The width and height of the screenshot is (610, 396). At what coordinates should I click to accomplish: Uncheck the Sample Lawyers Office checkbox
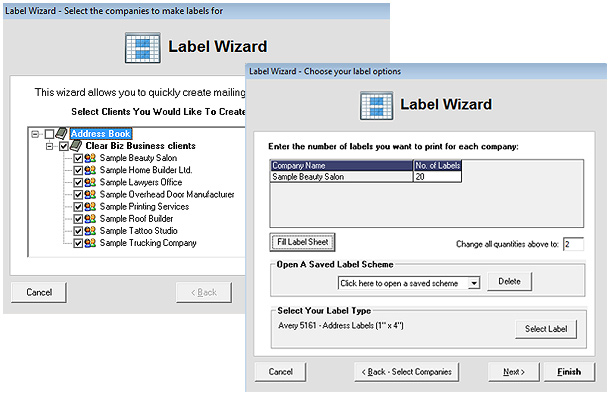coord(78,182)
